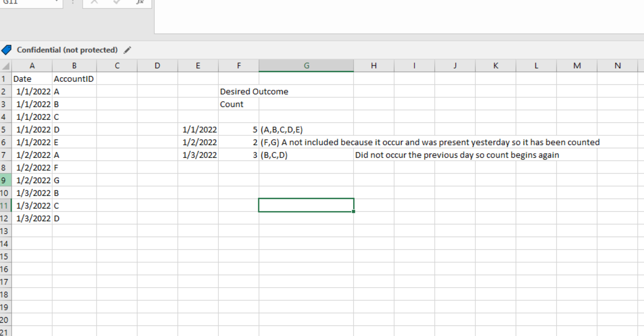Click date 1/3/2022 in row 12
Screen dimensions: 644x336
32,218
